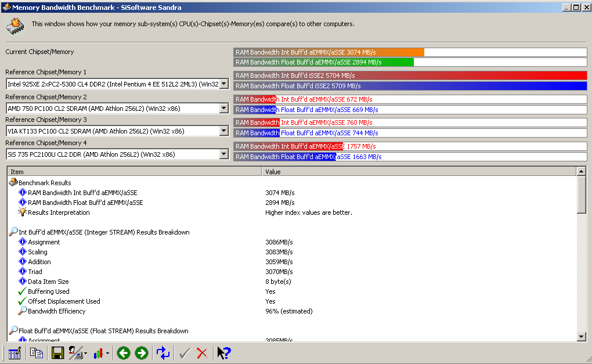The width and height of the screenshot is (592, 364).
Task: Open Reference Chipset/Memory 4 dropdown arrow
Action: point(224,154)
